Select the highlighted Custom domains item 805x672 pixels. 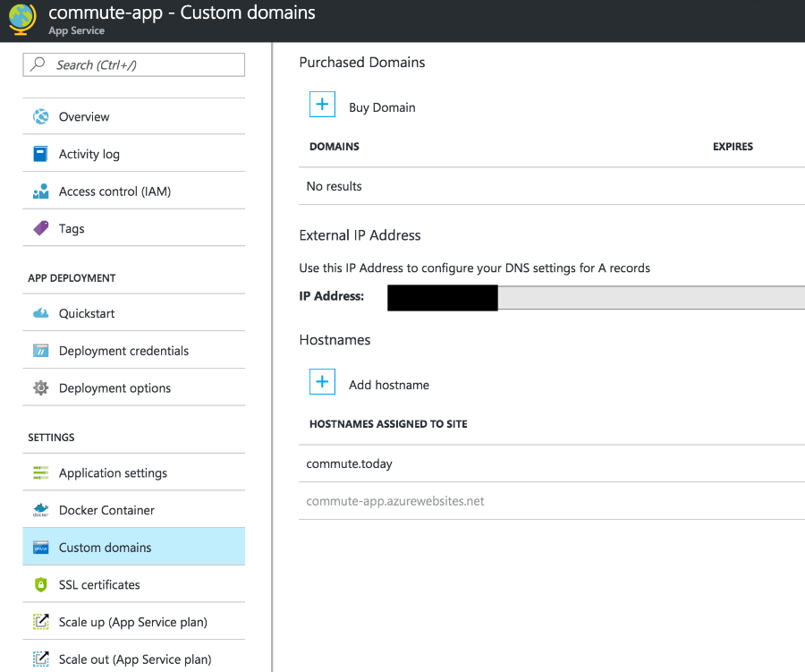pyautogui.click(x=133, y=547)
